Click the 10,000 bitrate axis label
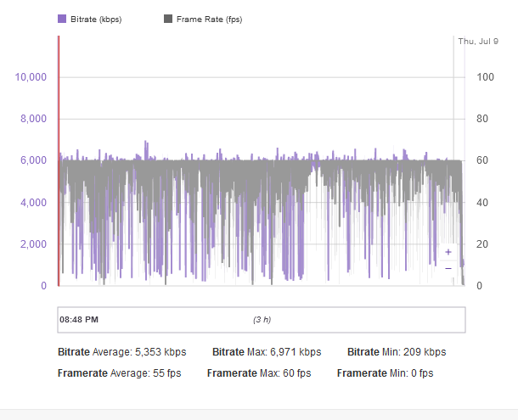 click(x=32, y=78)
